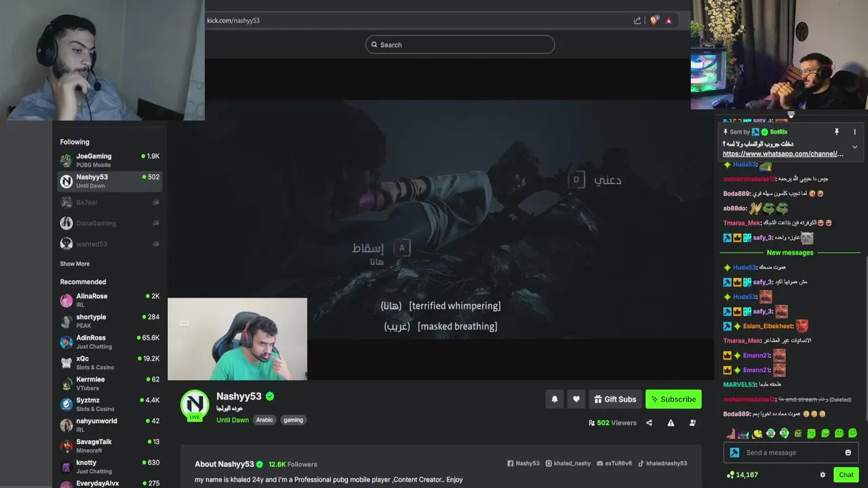Viewport: 868px width, 488px height.
Task: Open chat settings gear icon
Action: [x=823, y=475]
